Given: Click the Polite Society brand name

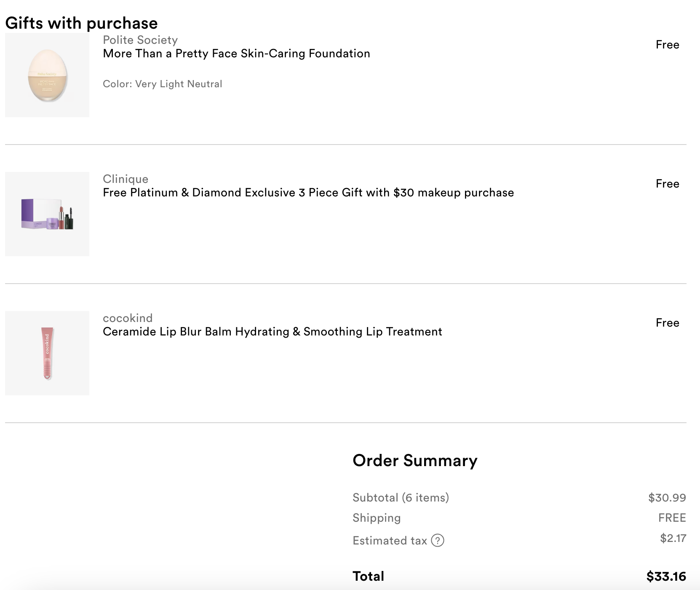Looking at the screenshot, I should (x=140, y=40).
